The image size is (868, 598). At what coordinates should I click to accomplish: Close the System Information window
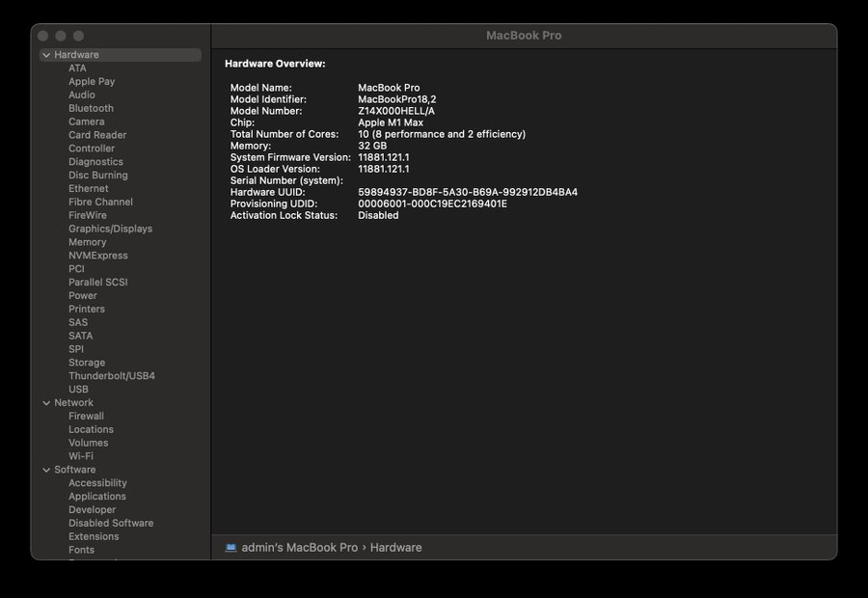pos(42,36)
